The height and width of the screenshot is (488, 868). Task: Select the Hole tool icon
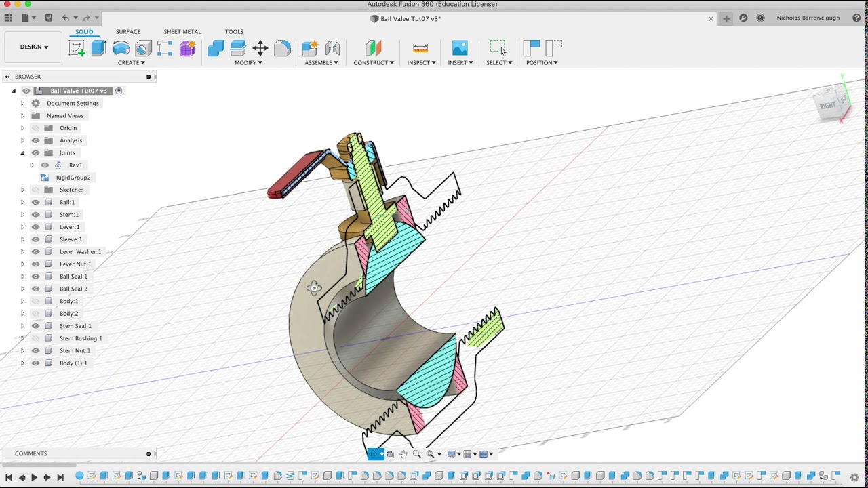[x=143, y=48]
